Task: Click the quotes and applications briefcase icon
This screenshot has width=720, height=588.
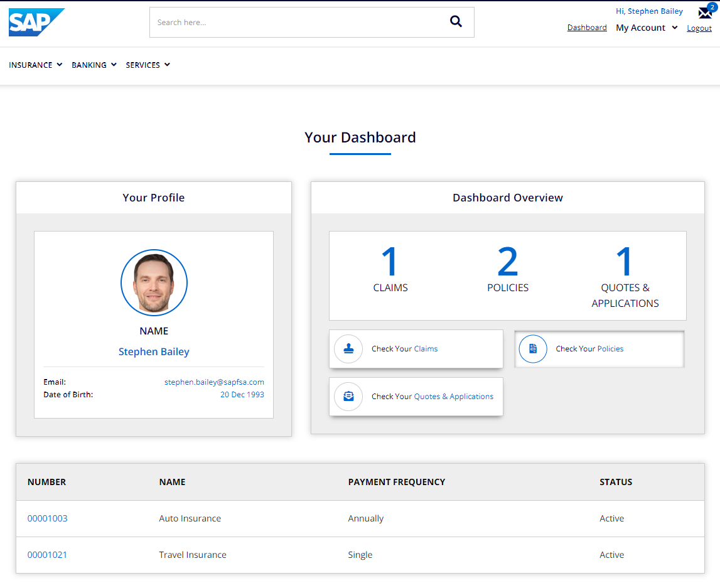Action: [x=348, y=397]
